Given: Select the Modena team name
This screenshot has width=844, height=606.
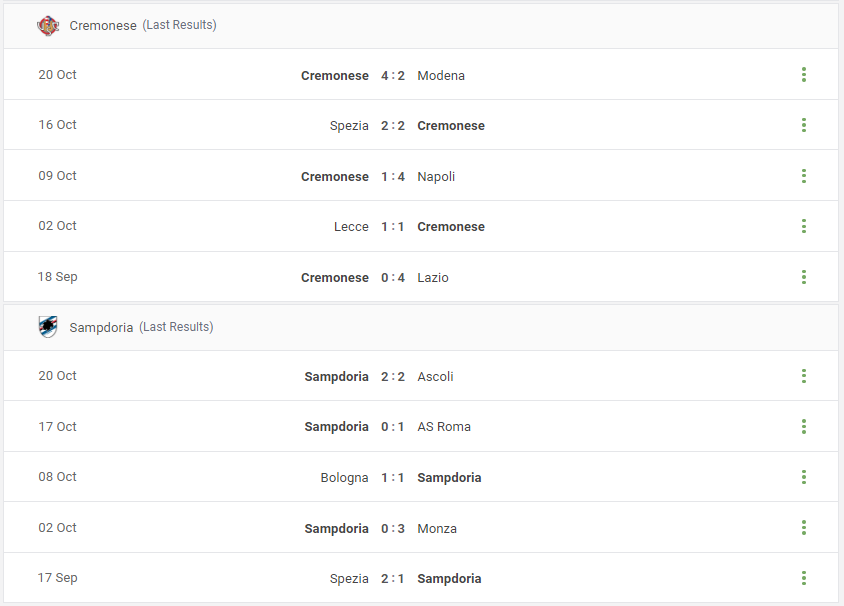Looking at the screenshot, I should (x=441, y=76).
